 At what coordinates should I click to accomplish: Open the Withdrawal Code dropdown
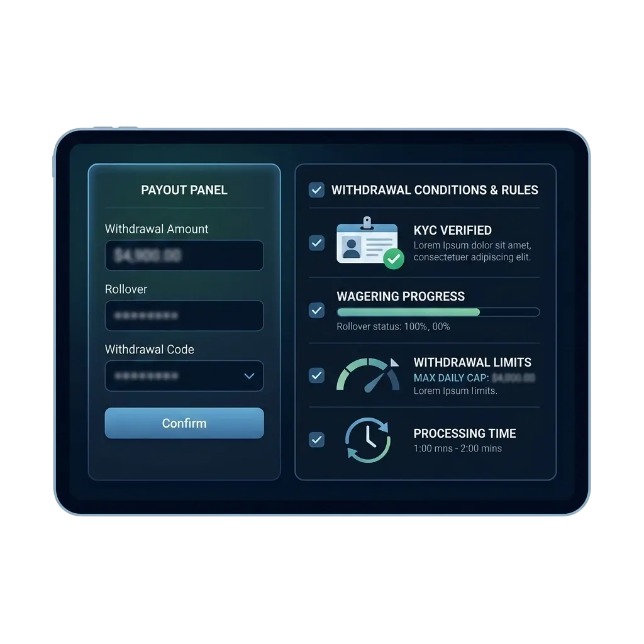pyautogui.click(x=184, y=376)
